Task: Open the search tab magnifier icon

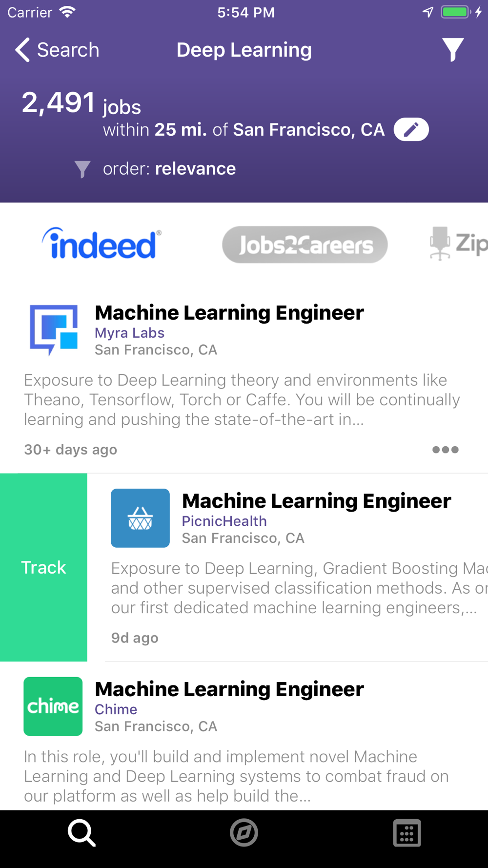Action: [x=81, y=833]
